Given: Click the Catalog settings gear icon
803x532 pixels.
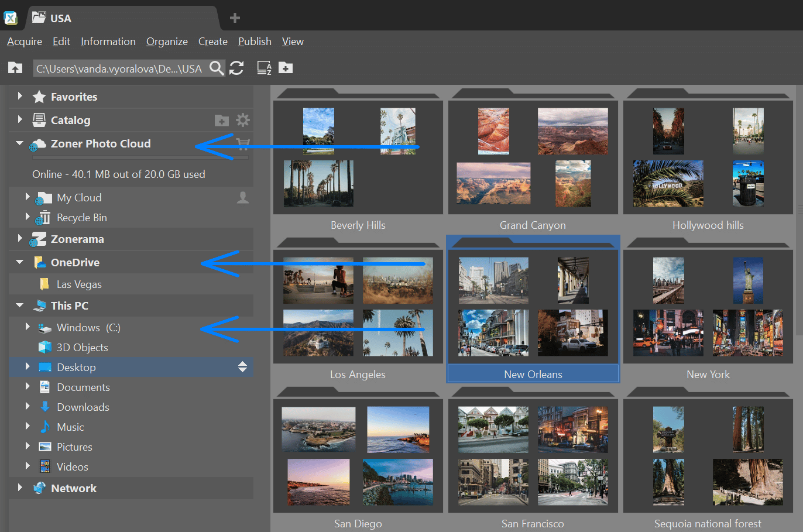Looking at the screenshot, I should (x=242, y=120).
